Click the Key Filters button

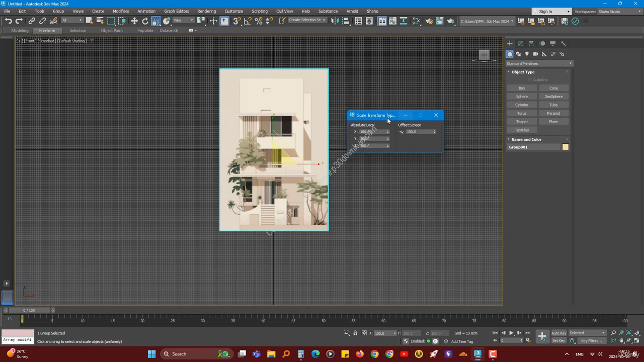point(591,340)
